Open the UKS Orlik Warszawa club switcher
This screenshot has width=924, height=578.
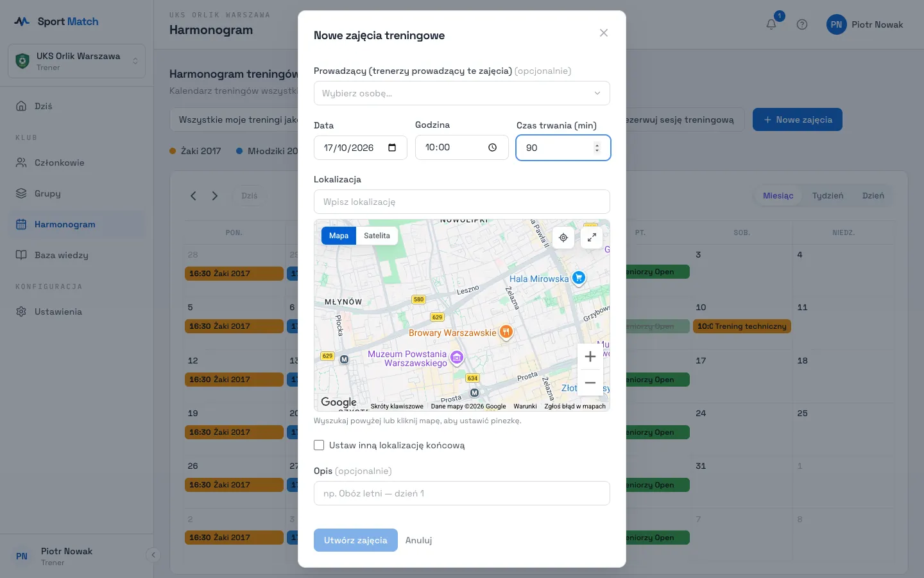(x=77, y=61)
